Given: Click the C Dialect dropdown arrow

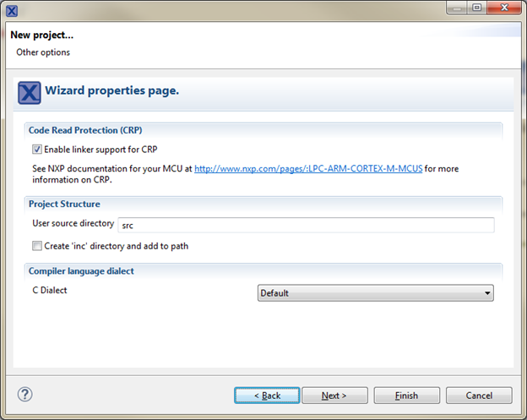Looking at the screenshot, I should click(487, 293).
